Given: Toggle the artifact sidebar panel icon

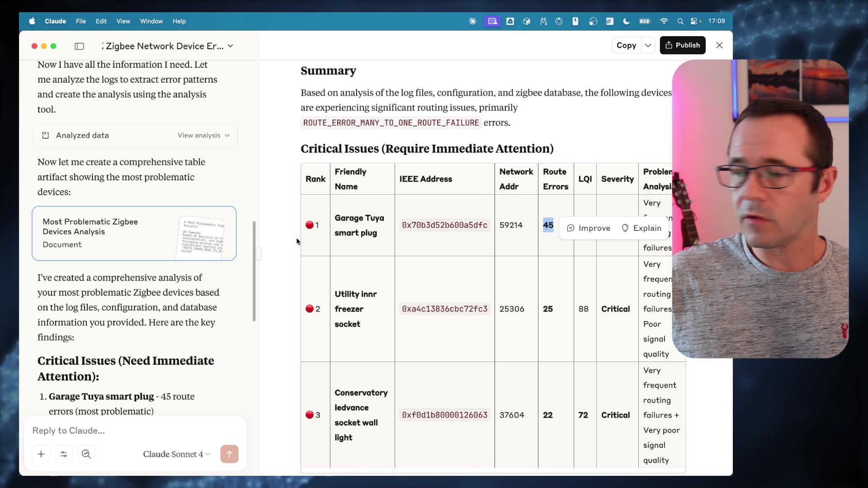Looking at the screenshot, I should 80,46.
